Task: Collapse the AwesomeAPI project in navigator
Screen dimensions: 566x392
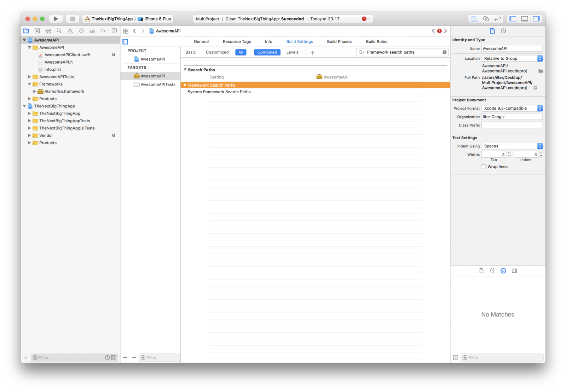Action: pyautogui.click(x=24, y=40)
